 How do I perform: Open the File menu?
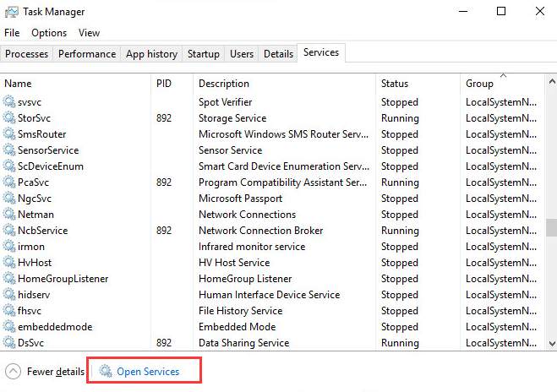point(12,33)
